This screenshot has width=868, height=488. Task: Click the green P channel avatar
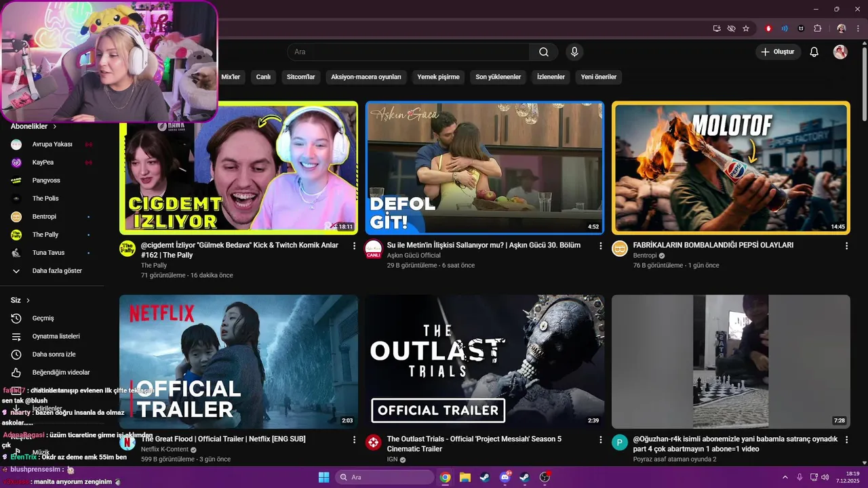pyautogui.click(x=620, y=443)
